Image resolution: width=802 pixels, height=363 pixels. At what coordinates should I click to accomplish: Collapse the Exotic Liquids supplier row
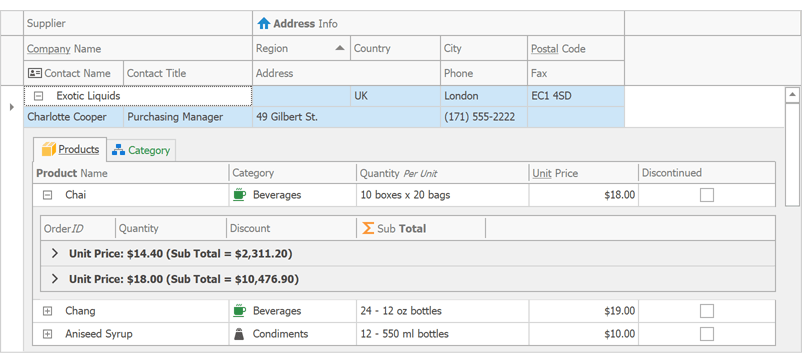pyautogui.click(x=38, y=96)
